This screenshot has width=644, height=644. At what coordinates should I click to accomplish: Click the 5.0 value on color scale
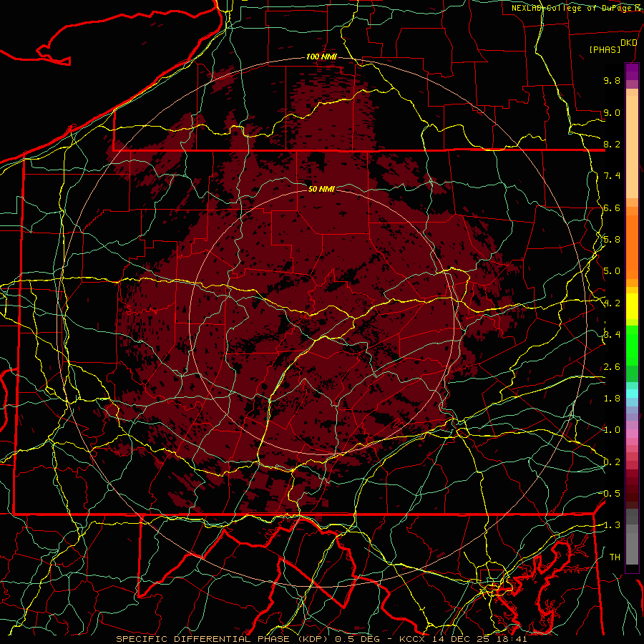[612, 271]
